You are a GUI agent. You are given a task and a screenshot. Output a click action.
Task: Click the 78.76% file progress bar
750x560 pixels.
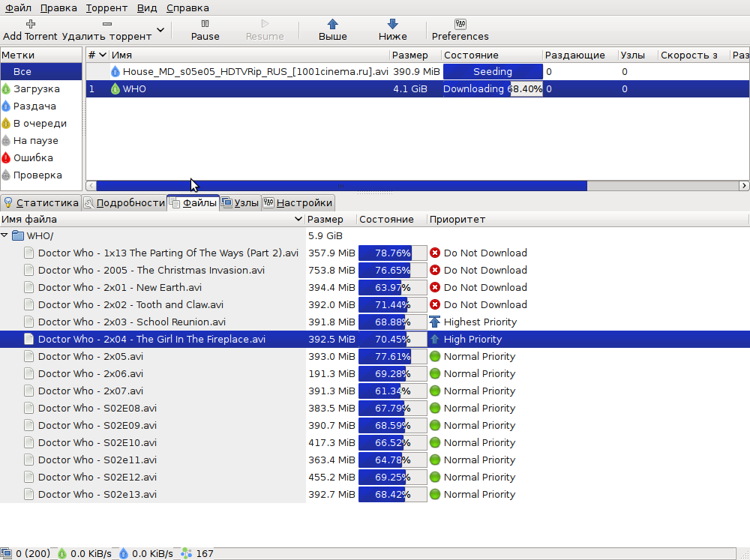coord(393,253)
